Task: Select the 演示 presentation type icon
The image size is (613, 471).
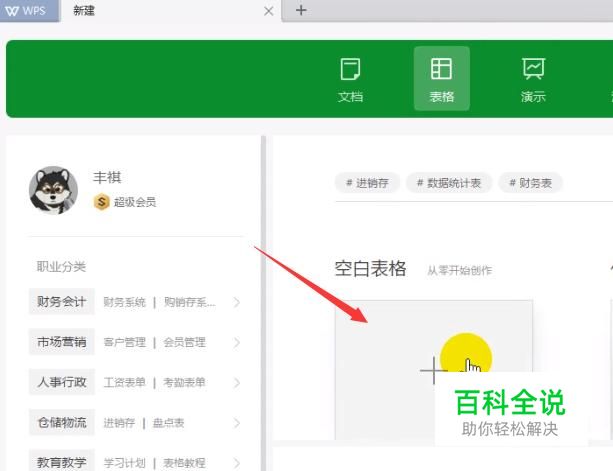Action: point(533,79)
